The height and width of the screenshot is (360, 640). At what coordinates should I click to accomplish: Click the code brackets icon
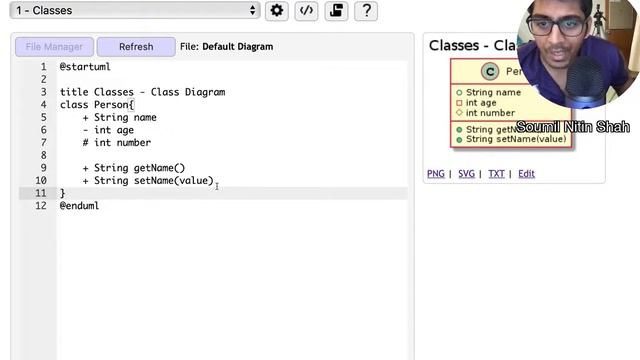(307, 11)
